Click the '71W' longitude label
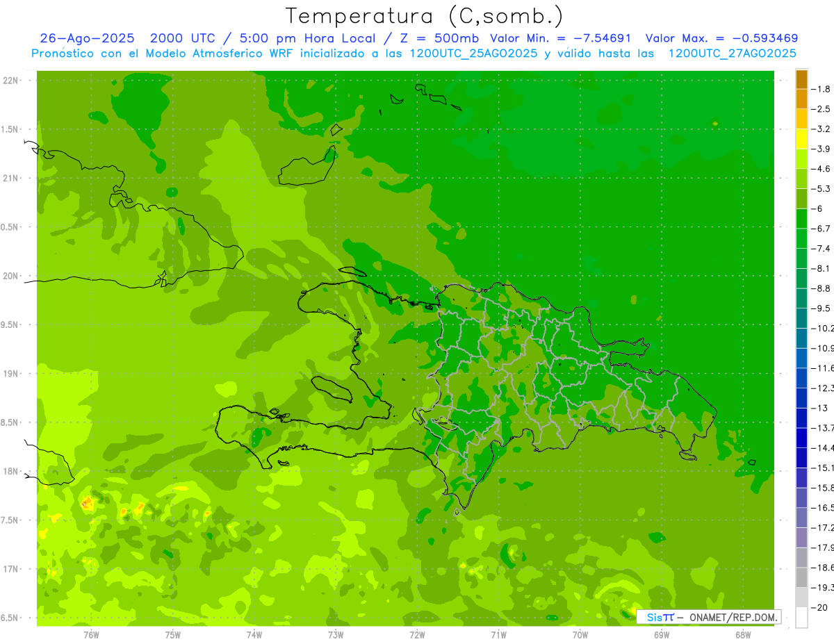Screen dimensions: 834x644 [498, 634]
